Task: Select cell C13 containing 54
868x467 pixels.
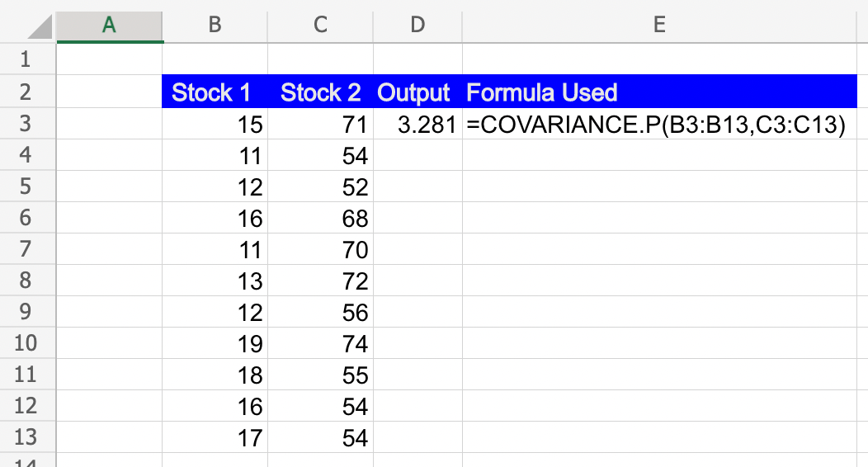Action: click(320, 437)
